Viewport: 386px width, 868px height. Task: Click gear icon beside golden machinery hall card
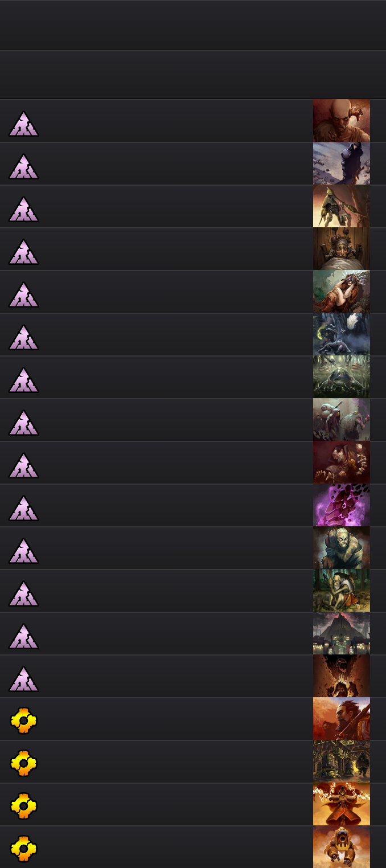23,764
